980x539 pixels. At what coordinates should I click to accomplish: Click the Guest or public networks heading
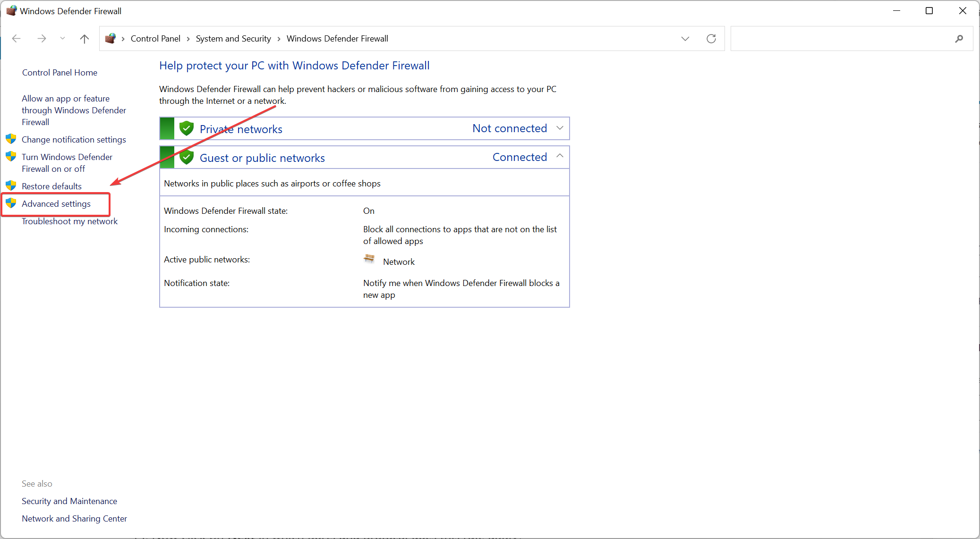click(x=262, y=158)
